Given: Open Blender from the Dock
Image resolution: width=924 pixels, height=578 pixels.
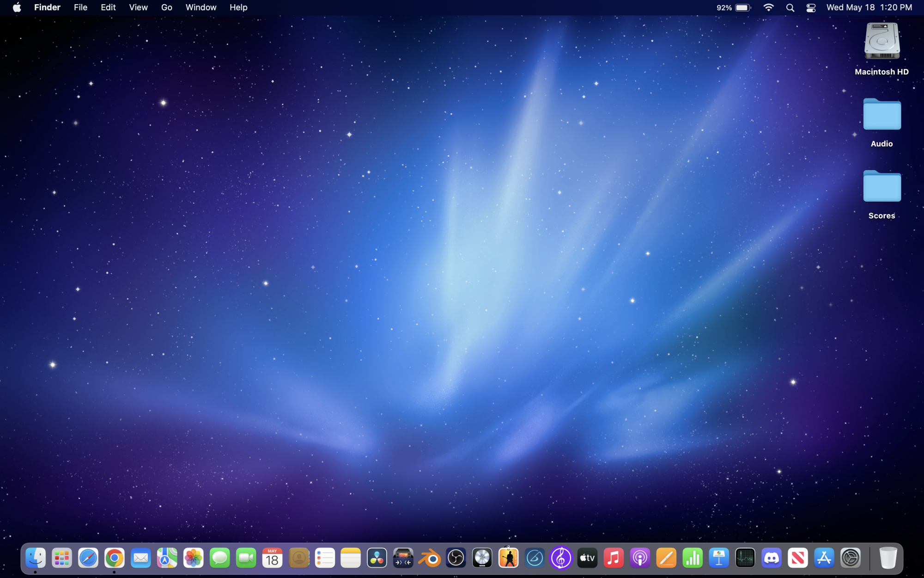Looking at the screenshot, I should click(x=430, y=558).
